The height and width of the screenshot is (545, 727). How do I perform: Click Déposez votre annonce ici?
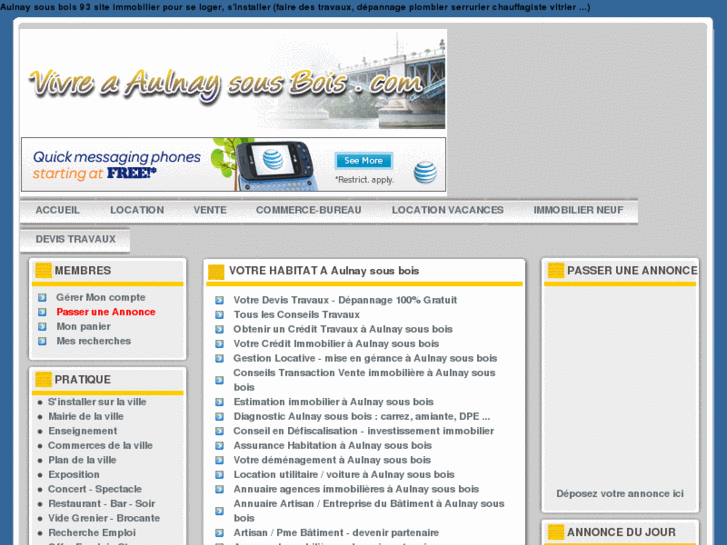(x=620, y=494)
